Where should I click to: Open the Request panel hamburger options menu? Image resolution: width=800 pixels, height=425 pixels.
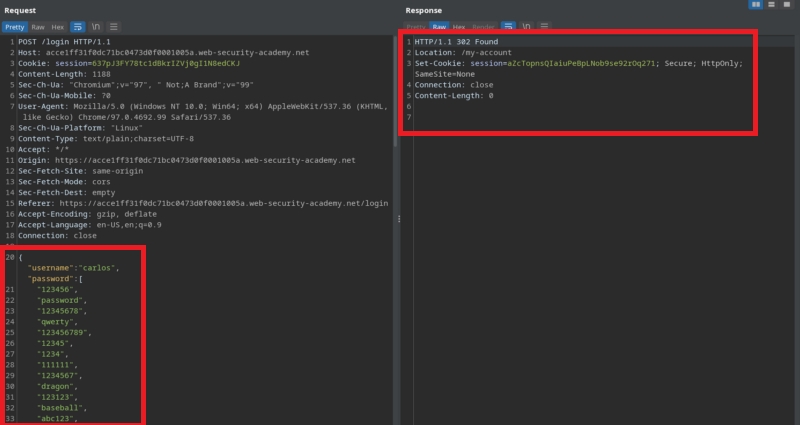[114, 26]
